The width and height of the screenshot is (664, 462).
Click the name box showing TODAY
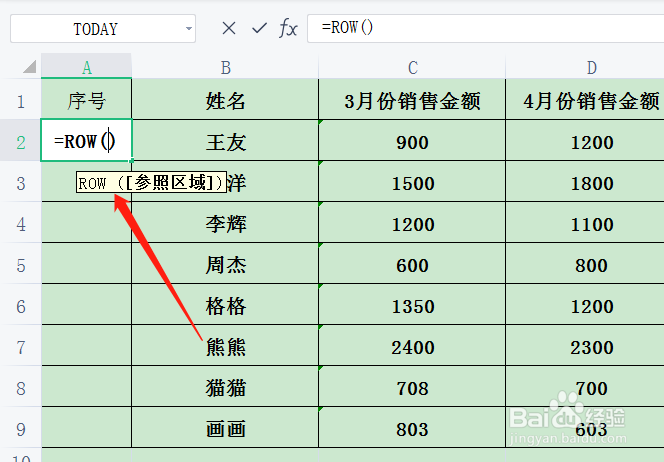103,28
